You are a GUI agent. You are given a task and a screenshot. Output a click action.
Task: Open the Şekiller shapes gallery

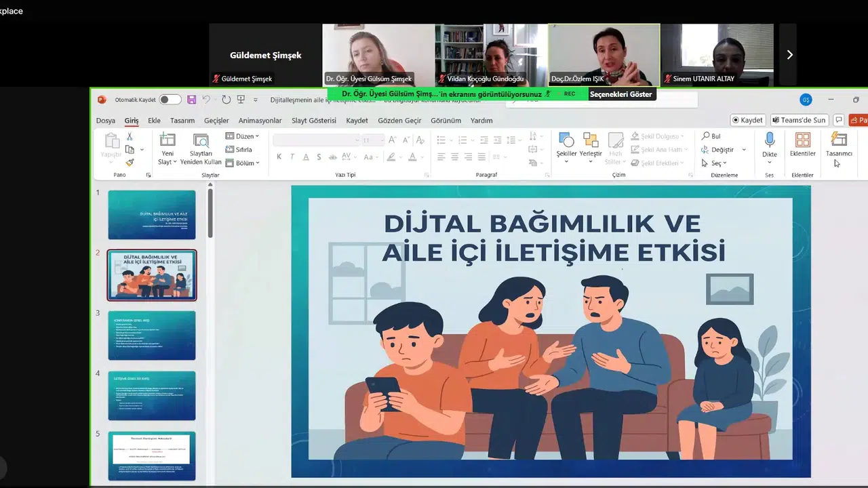pos(566,140)
